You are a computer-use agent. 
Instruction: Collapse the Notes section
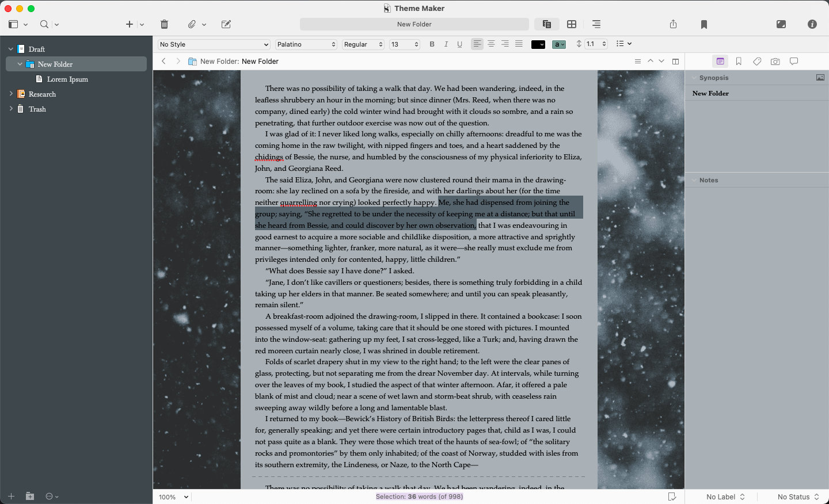point(694,180)
